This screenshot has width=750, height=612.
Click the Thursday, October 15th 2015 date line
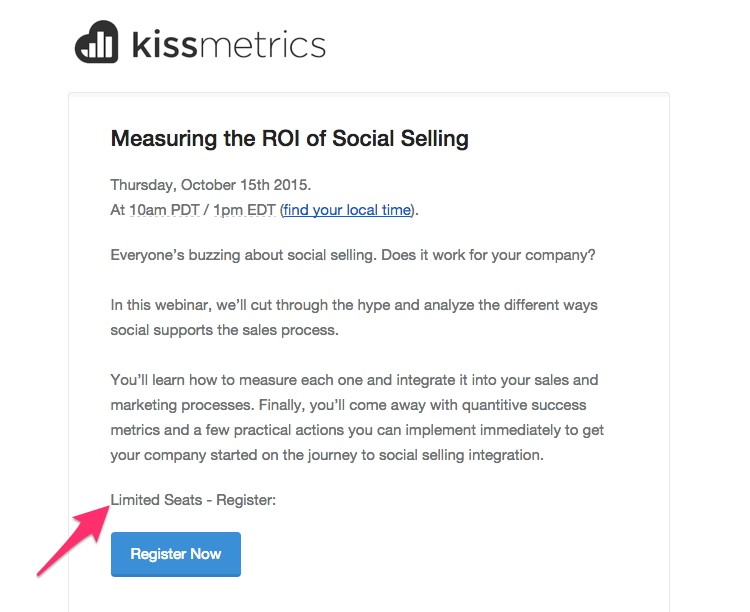pos(211,185)
